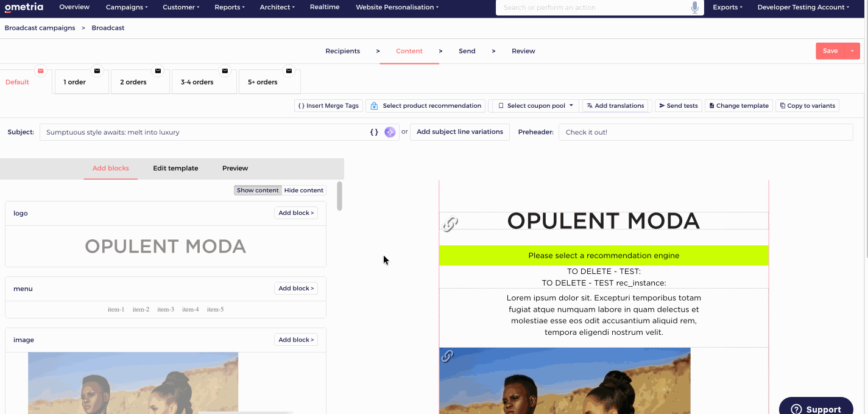Click envelope icon on Default variant tab
The image size is (868, 414).
(41, 71)
